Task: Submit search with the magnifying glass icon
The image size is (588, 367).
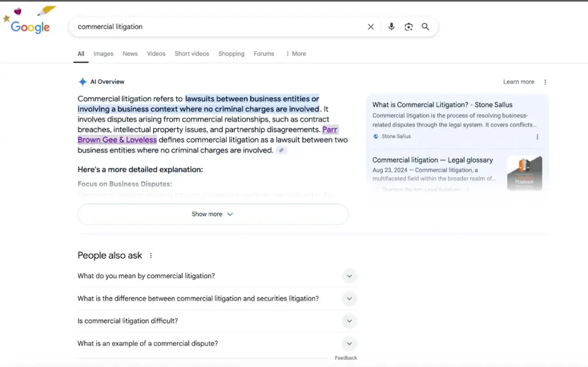Action: (425, 26)
